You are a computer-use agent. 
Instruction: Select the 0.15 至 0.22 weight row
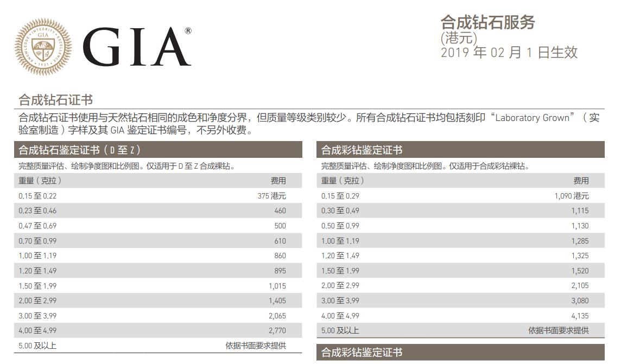click(x=159, y=196)
